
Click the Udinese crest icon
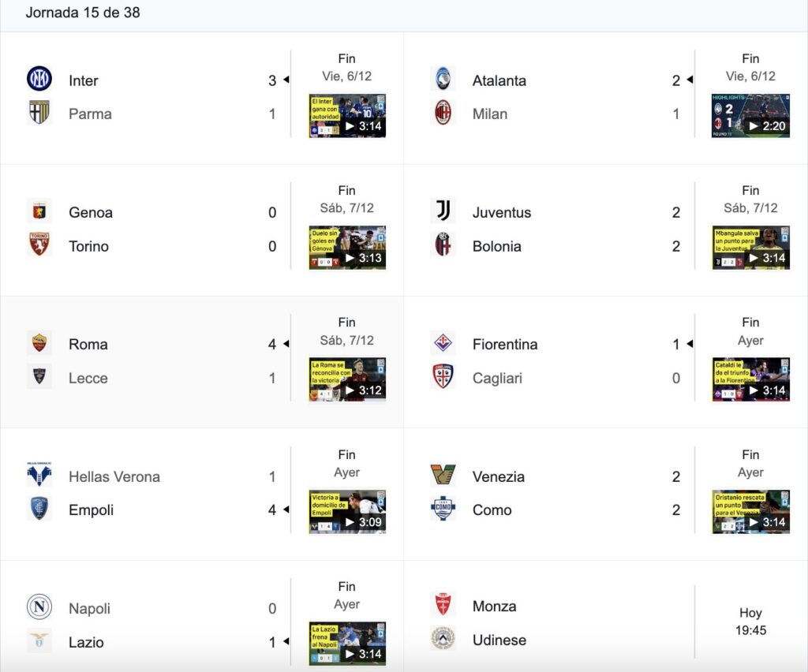tap(443, 639)
